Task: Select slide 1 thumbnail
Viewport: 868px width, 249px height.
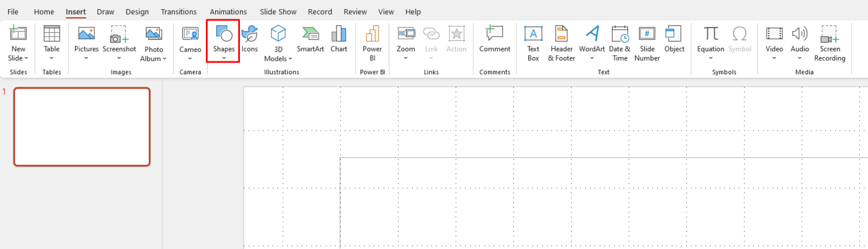Action: pyautogui.click(x=82, y=127)
